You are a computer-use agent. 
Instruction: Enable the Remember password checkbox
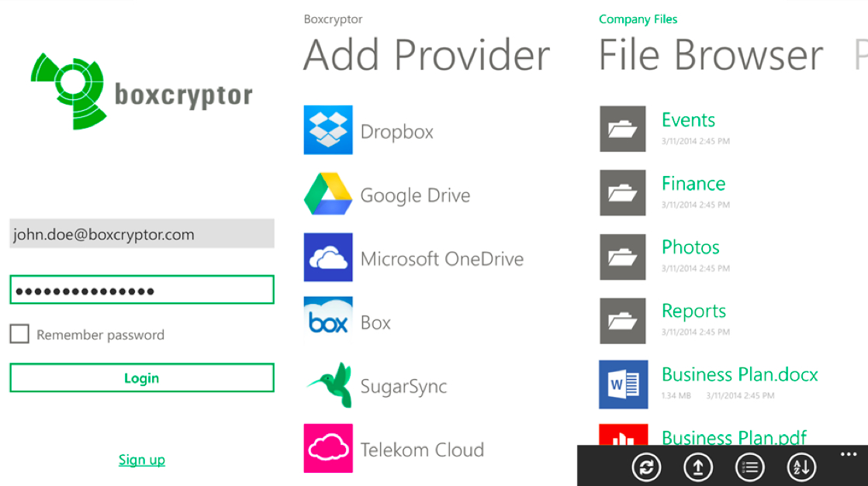point(19,334)
